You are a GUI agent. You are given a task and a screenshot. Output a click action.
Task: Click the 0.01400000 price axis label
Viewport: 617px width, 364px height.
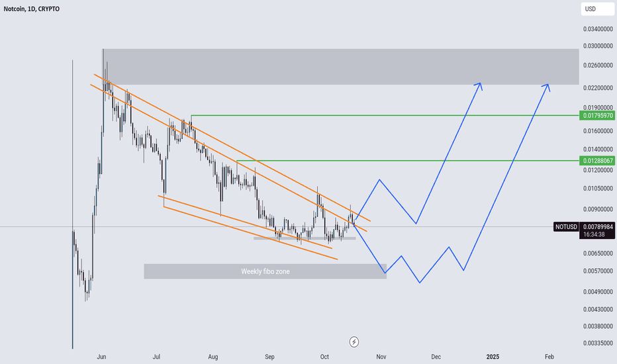598,149
